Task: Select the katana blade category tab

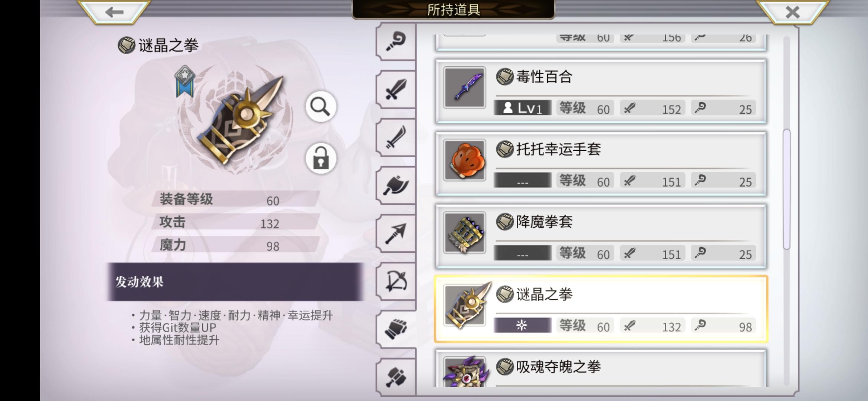Action: (x=396, y=137)
